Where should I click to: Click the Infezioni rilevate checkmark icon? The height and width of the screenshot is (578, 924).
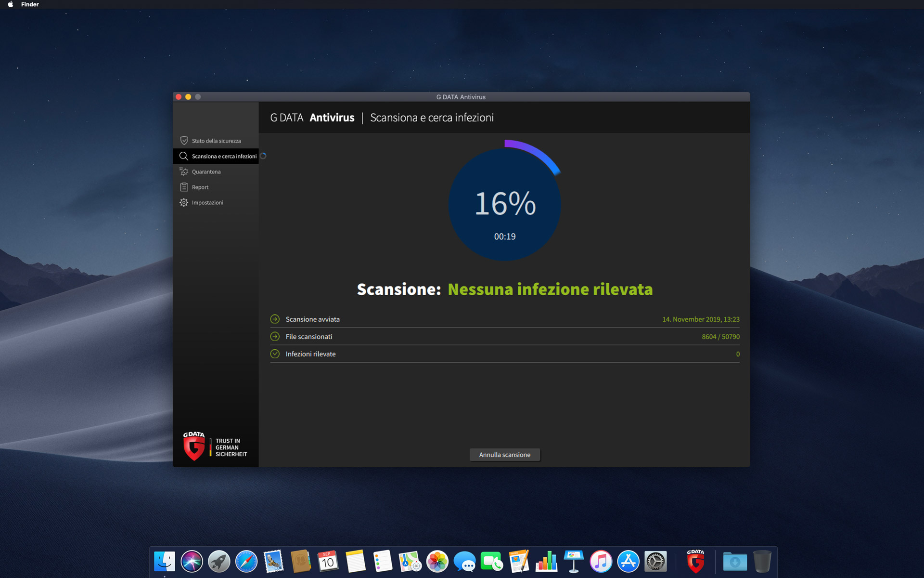tap(275, 354)
